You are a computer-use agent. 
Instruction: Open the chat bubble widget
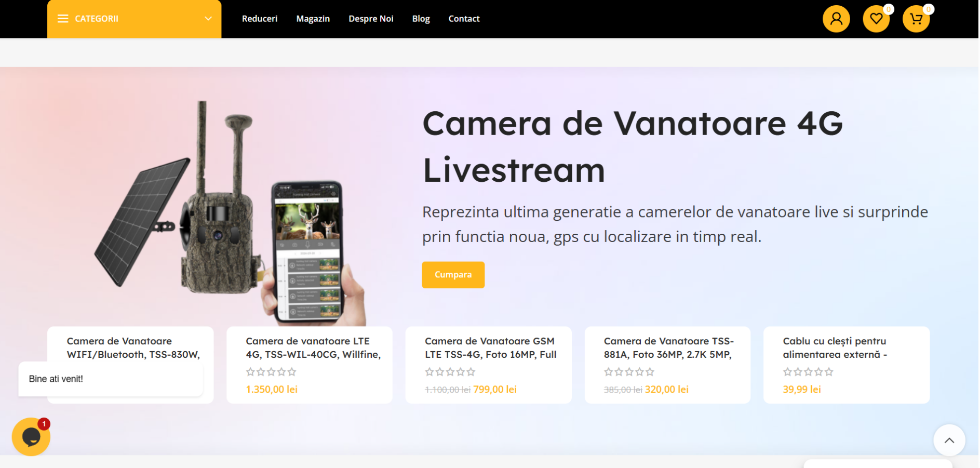tap(31, 437)
